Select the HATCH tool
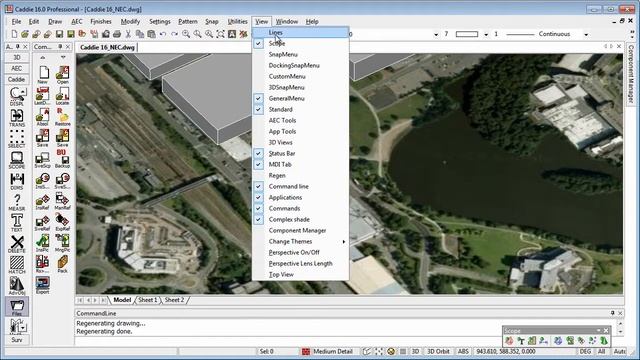Viewport: 640px width, 360px height. tap(17, 265)
